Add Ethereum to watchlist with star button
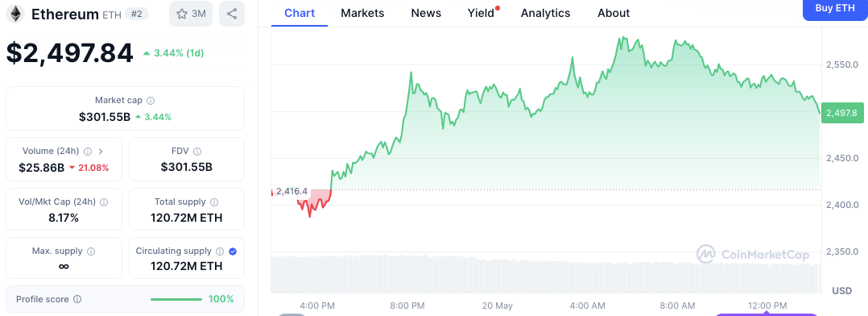The height and width of the screenshot is (316, 868). click(x=191, y=14)
